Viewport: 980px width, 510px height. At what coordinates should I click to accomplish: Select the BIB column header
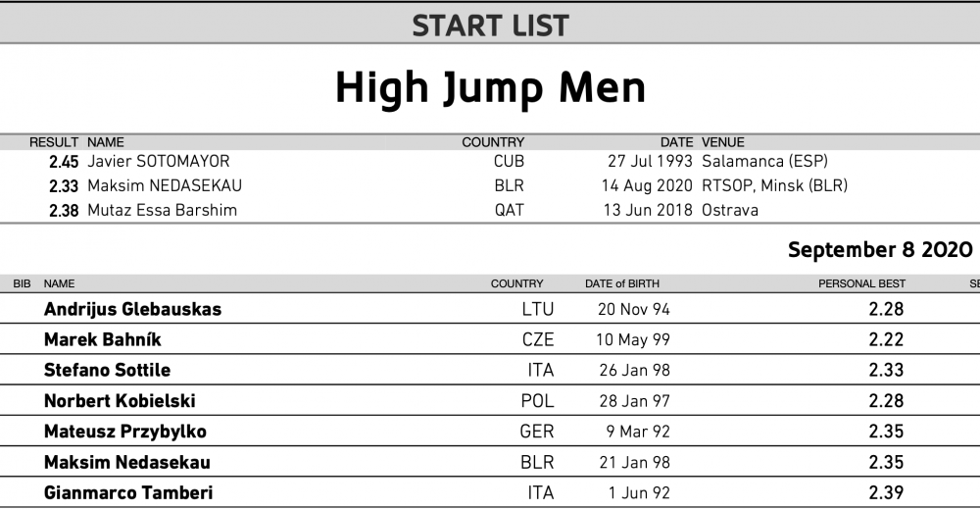click(x=22, y=283)
